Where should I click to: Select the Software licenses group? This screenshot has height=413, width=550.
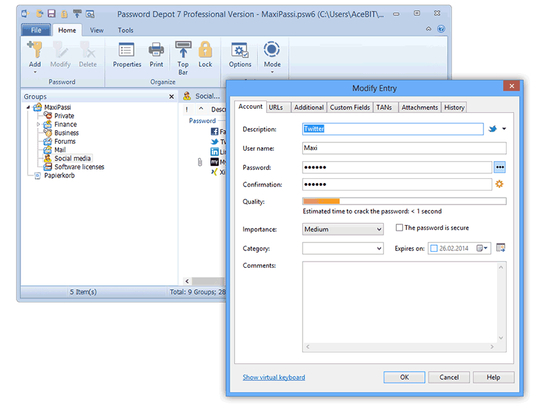[79, 167]
